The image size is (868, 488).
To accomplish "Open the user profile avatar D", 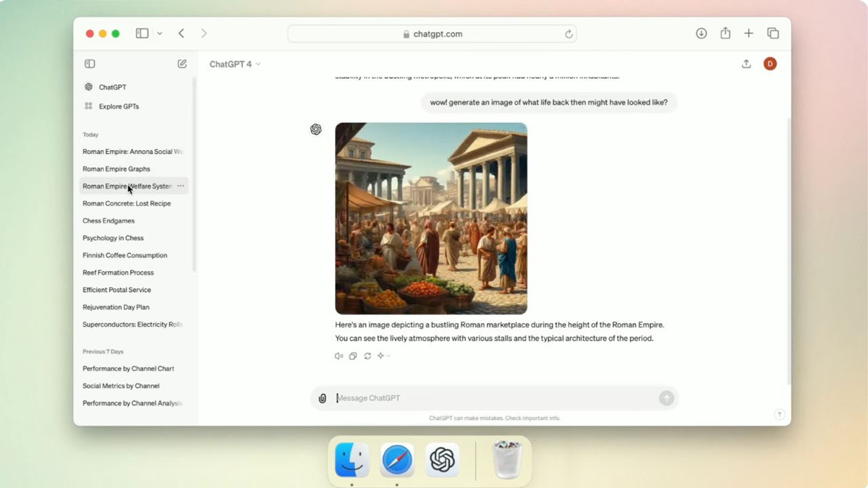I will click(x=770, y=64).
